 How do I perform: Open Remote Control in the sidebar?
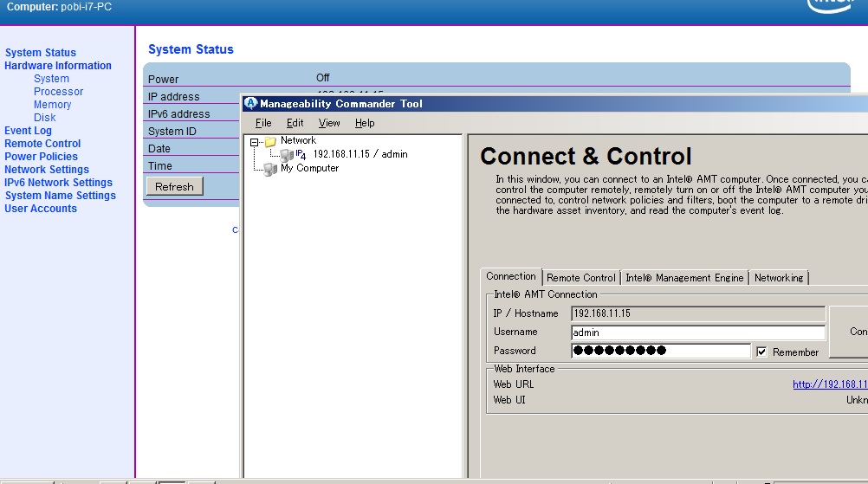point(42,143)
